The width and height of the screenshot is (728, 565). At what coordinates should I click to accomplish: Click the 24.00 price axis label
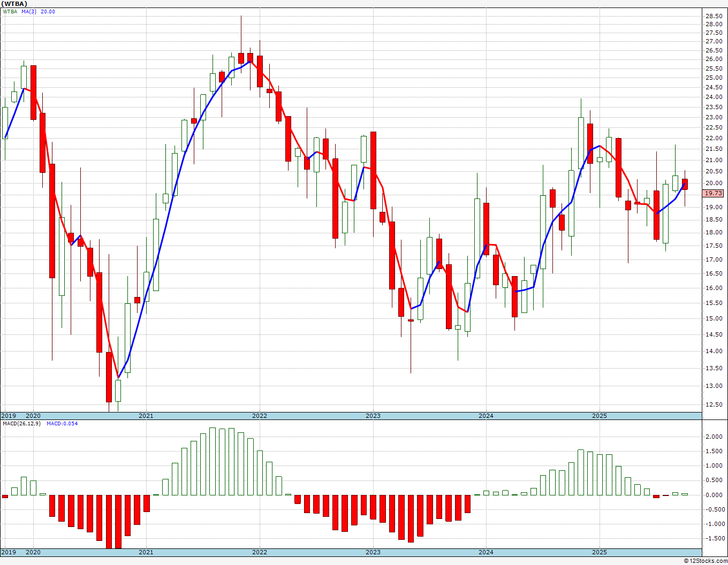pos(714,97)
